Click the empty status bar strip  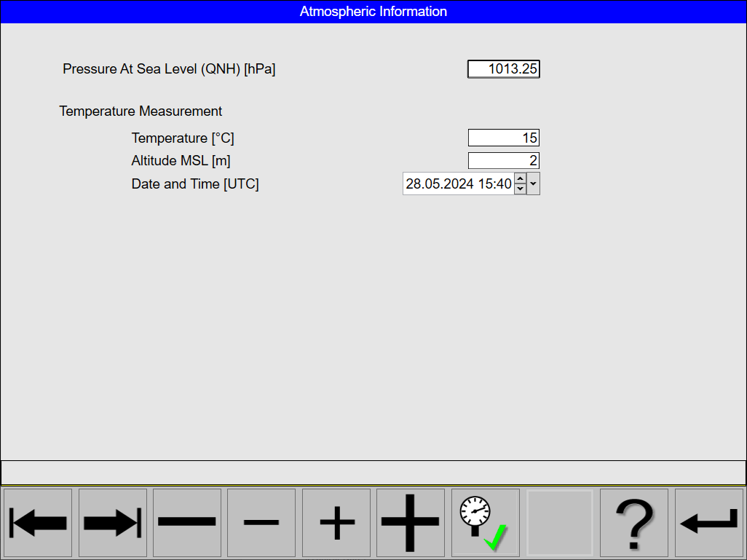pos(373,472)
